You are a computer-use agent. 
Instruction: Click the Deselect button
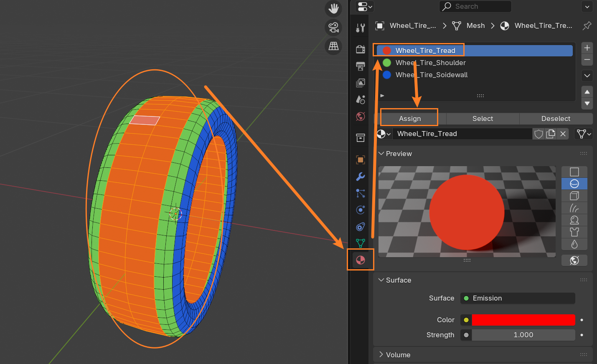coord(555,119)
